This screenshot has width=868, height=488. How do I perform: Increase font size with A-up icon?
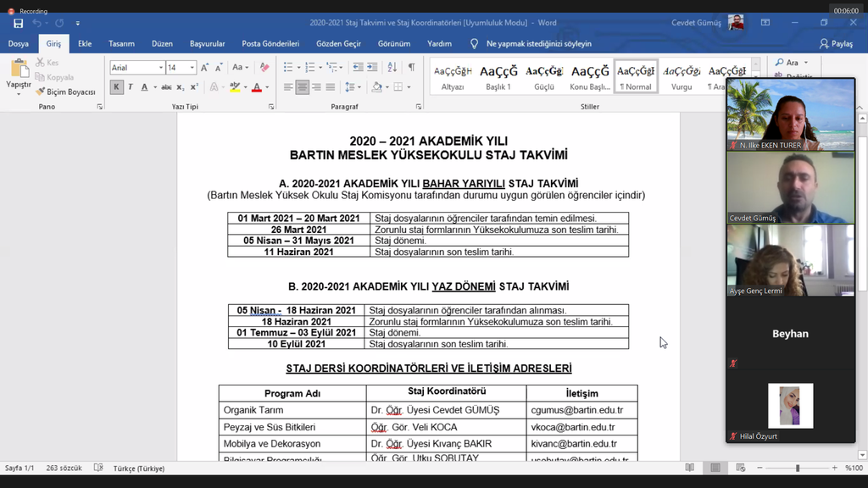[205, 68]
